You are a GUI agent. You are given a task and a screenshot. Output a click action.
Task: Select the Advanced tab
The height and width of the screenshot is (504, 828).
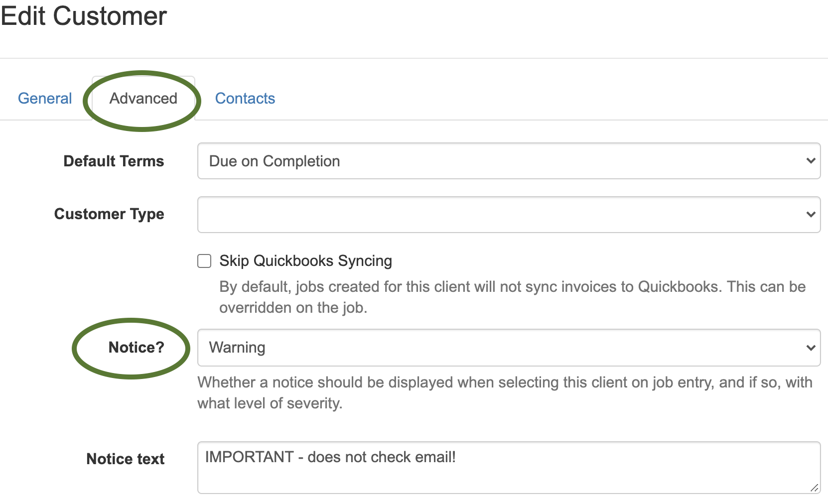[x=143, y=98]
